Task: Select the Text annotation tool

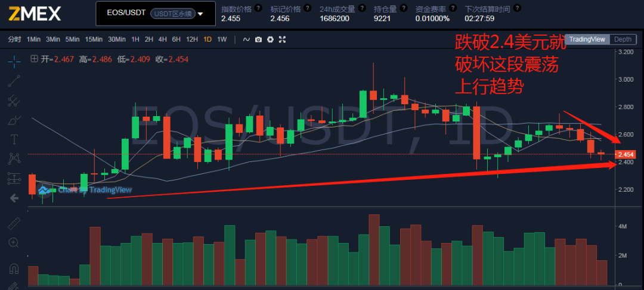Action: point(14,139)
